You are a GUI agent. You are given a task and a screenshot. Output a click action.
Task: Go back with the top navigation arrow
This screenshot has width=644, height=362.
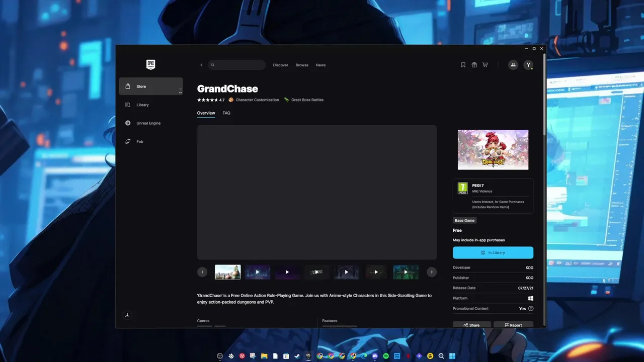tap(201, 65)
